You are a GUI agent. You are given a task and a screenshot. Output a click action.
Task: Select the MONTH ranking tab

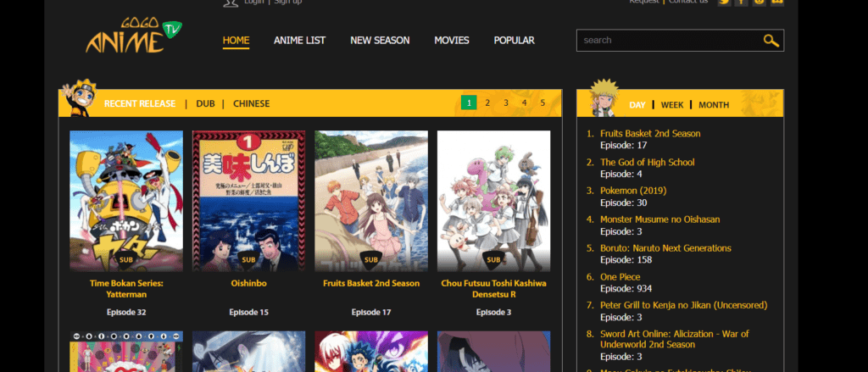pos(714,104)
